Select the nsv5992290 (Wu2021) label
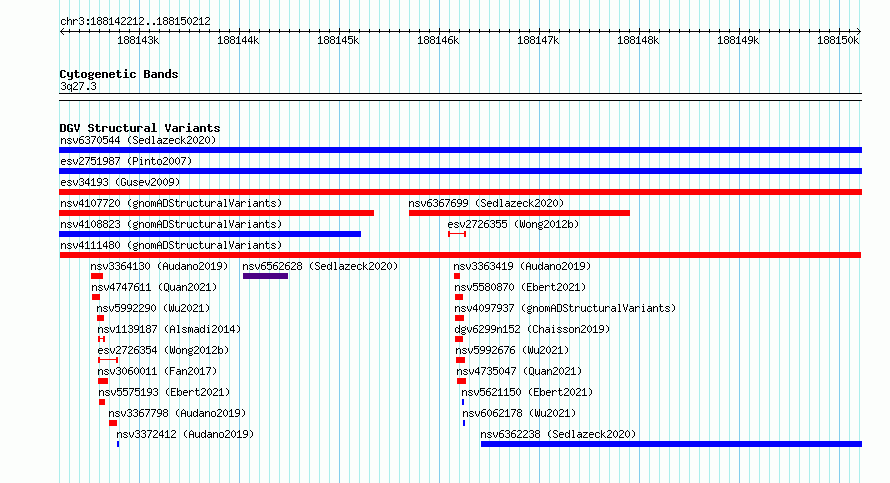890x483 pixels. click(x=153, y=308)
